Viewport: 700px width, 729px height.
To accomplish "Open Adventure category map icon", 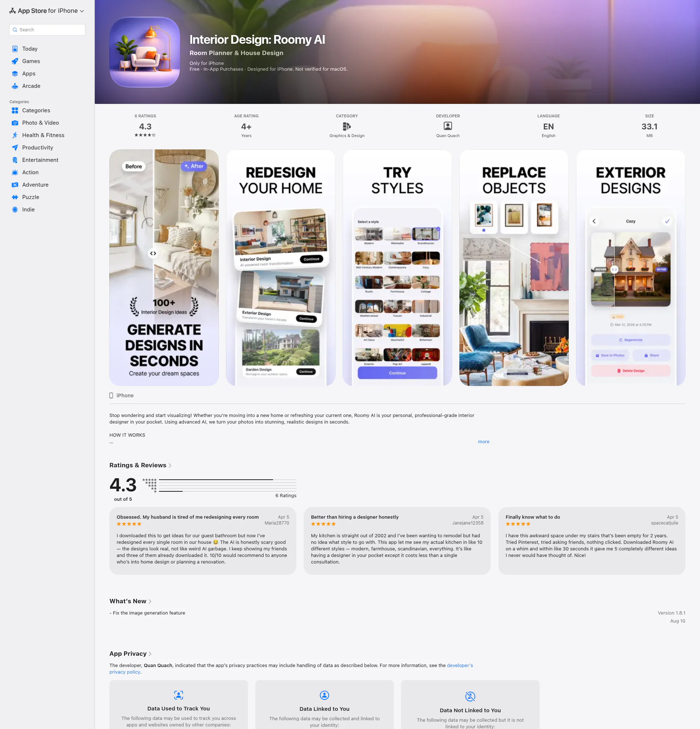I will click(15, 185).
